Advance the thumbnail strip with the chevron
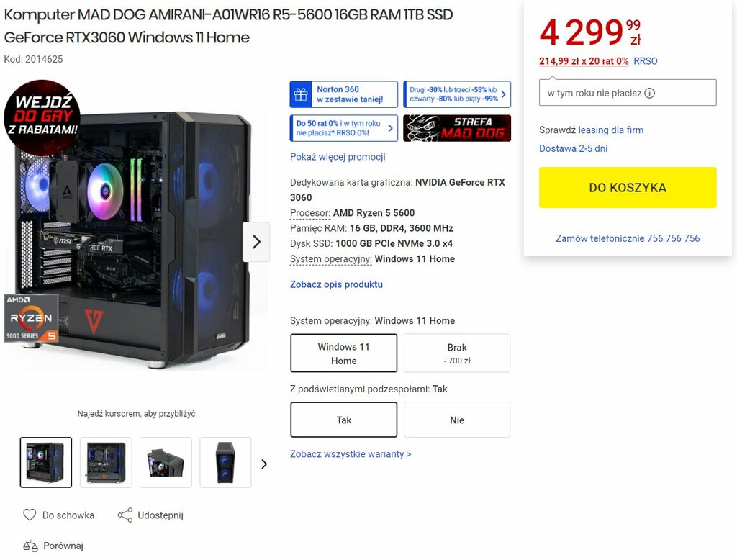This screenshot has height=560, width=737. (x=264, y=464)
